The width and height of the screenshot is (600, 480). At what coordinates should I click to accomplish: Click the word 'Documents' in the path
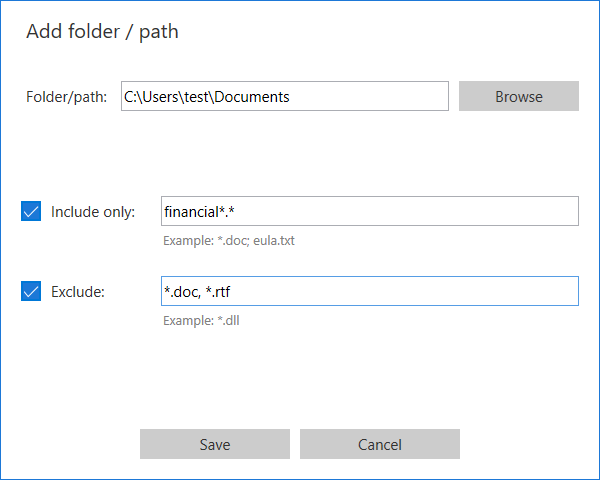point(252,97)
